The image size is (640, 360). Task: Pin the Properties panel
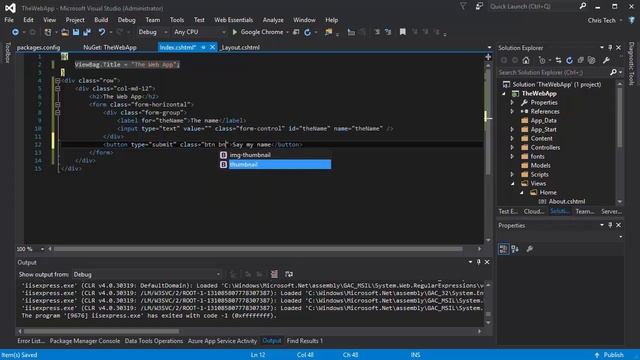[610, 225]
